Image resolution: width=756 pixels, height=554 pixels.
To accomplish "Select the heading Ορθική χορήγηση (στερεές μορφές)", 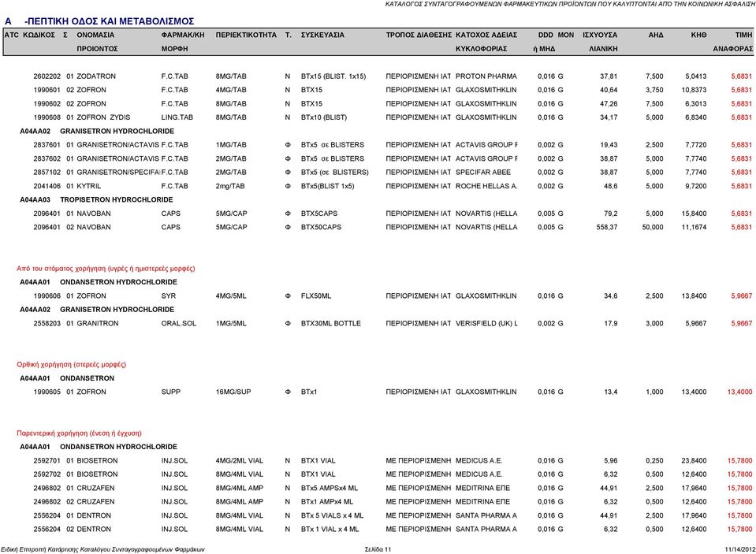I will 72,365.
